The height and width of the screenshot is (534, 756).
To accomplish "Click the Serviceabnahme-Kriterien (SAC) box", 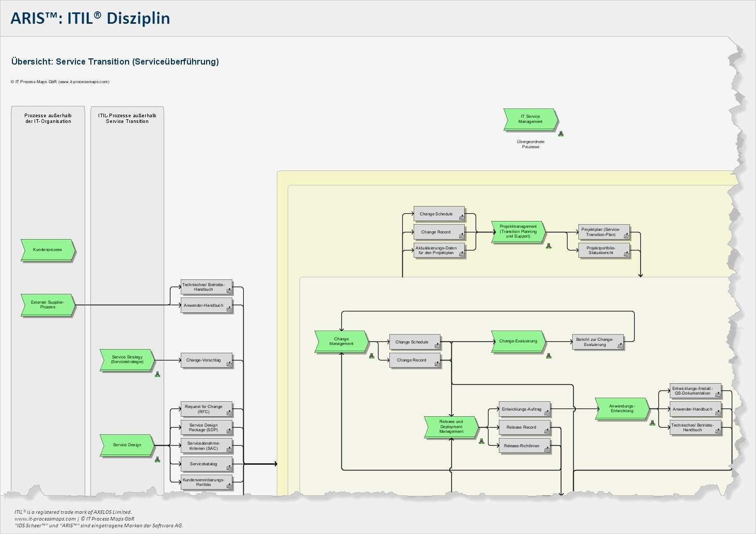I will (x=207, y=446).
